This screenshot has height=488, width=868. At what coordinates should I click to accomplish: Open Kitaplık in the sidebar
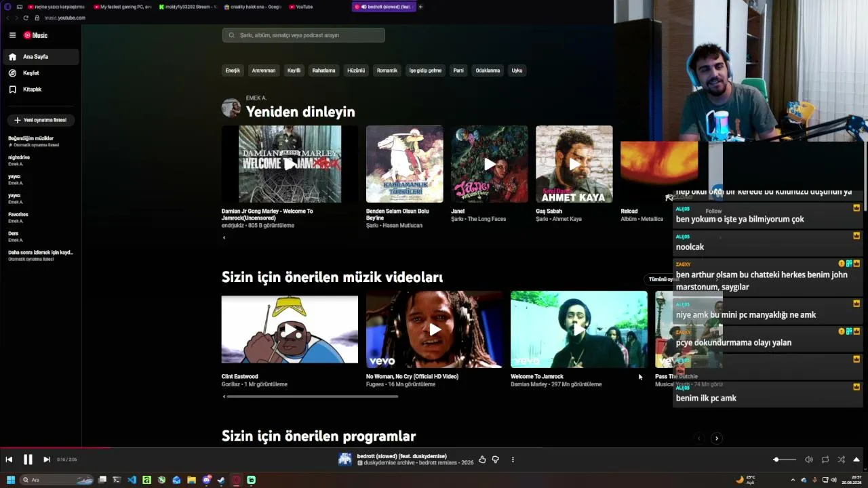pyautogui.click(x=41, y=89)
